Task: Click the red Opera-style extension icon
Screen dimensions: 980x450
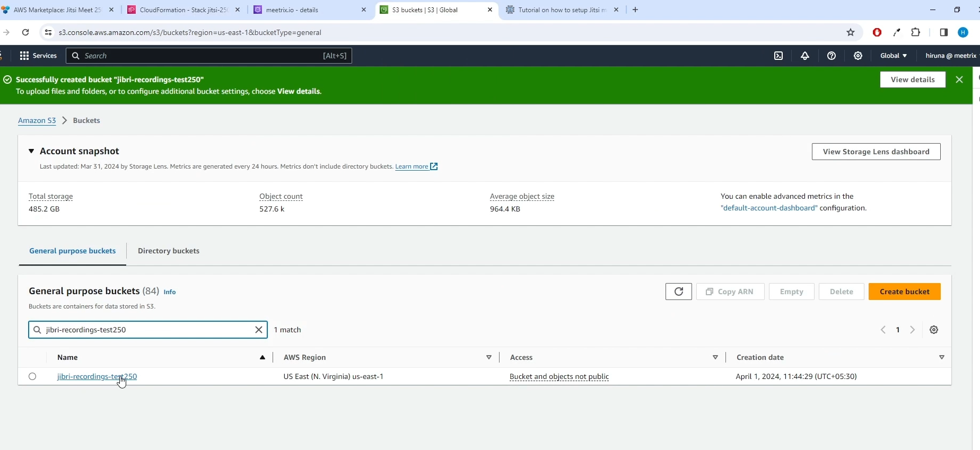Action: (x=877, y=32)
